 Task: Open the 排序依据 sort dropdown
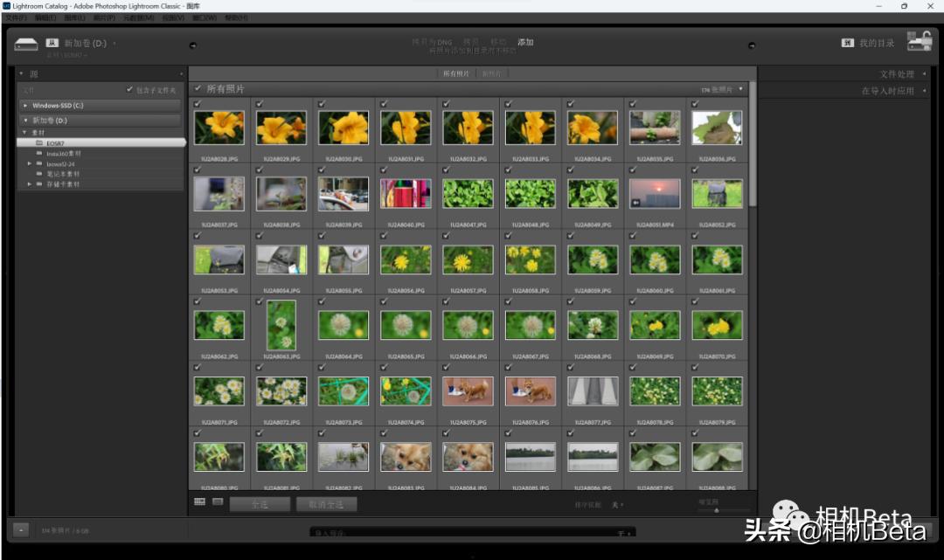(x=618, y=505)
